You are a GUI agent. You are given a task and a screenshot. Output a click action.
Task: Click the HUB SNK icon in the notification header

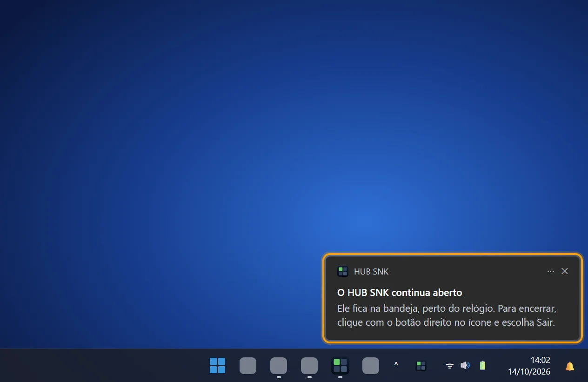(x=343, y=271)
